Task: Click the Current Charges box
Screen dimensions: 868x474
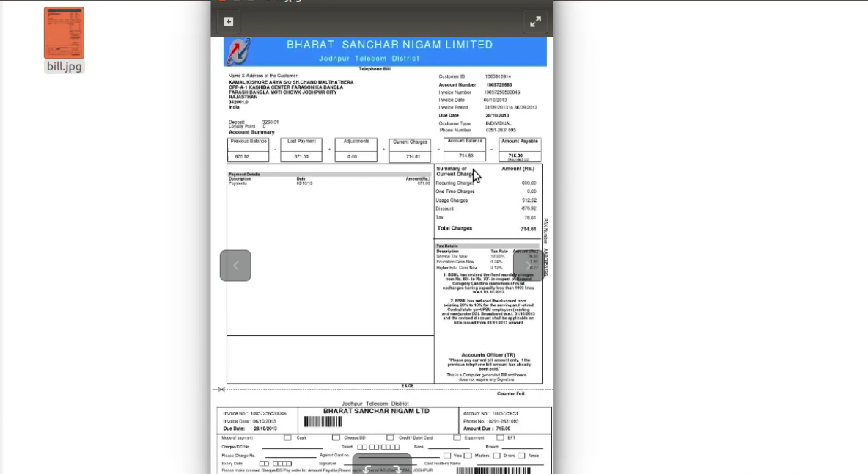Action: coord(410,150)
